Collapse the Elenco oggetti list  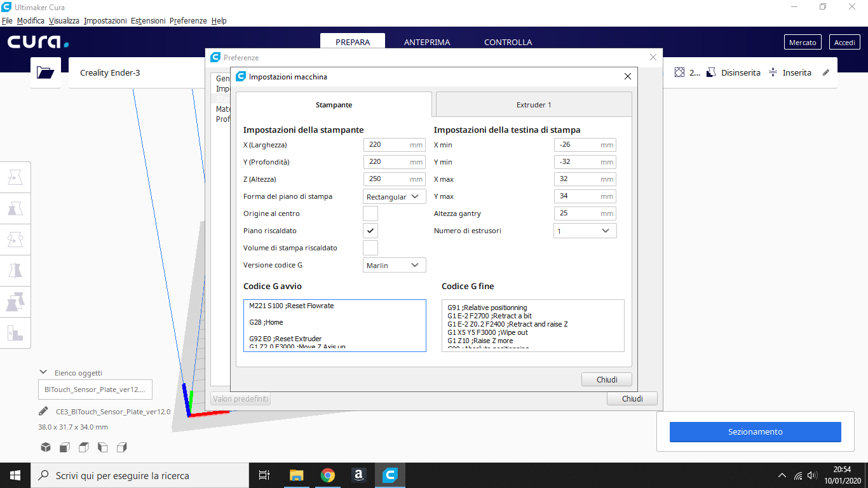43,372
